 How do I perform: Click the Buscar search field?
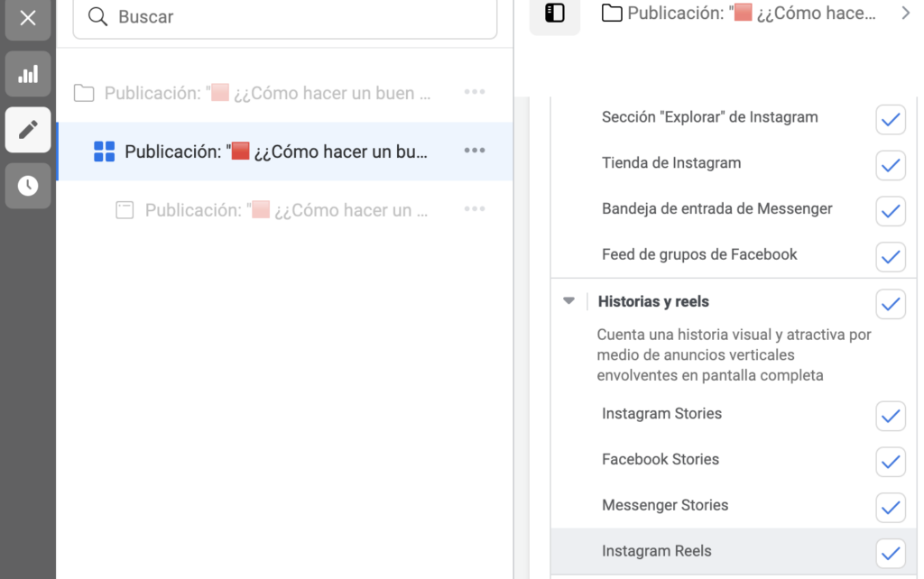[x=284, y=17]
